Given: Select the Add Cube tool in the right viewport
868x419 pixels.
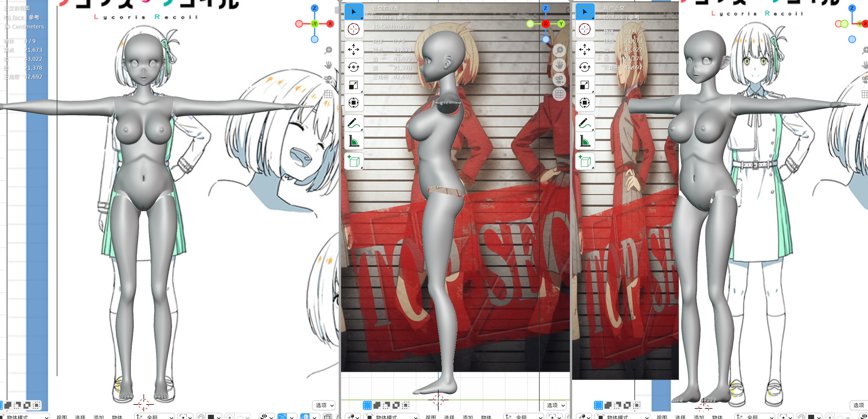Looking at the screenshot, I should point(585,161).
